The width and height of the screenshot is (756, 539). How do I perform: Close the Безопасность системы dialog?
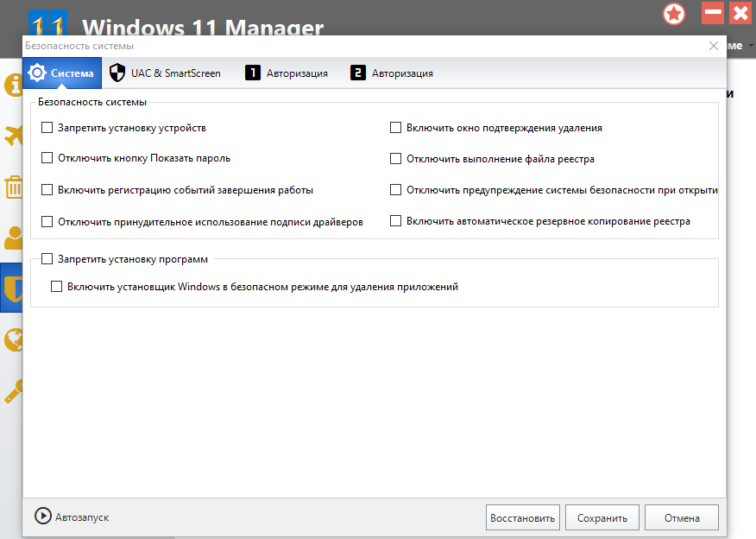click(x=714, y=46)
